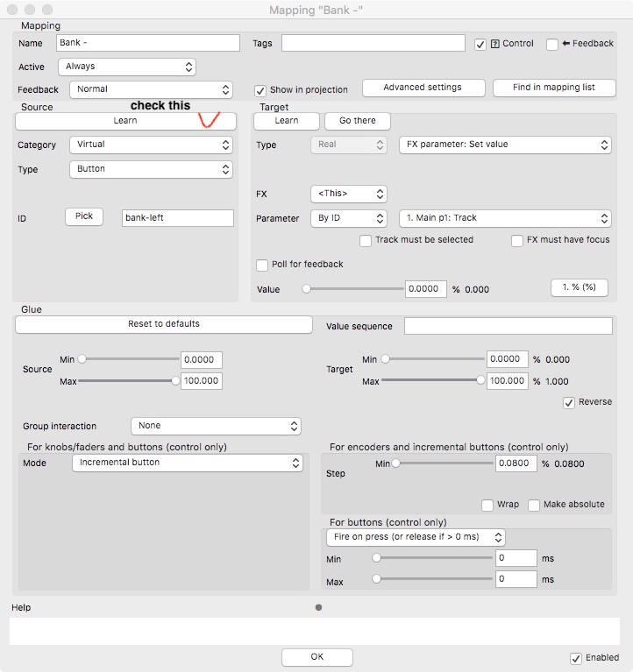Open the source Type dropdown showing Button
Viewport: 633px width, 672px height.
click(x=151, y=169)
